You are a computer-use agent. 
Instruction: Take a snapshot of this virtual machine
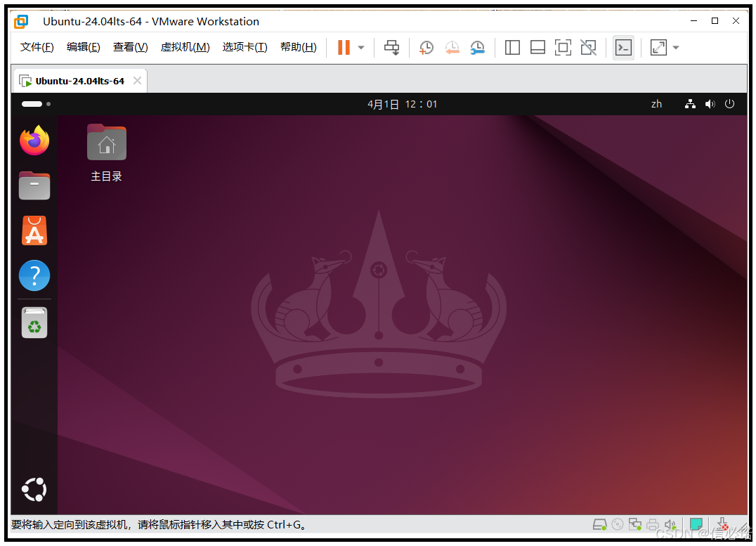click(x=426, y=47)
